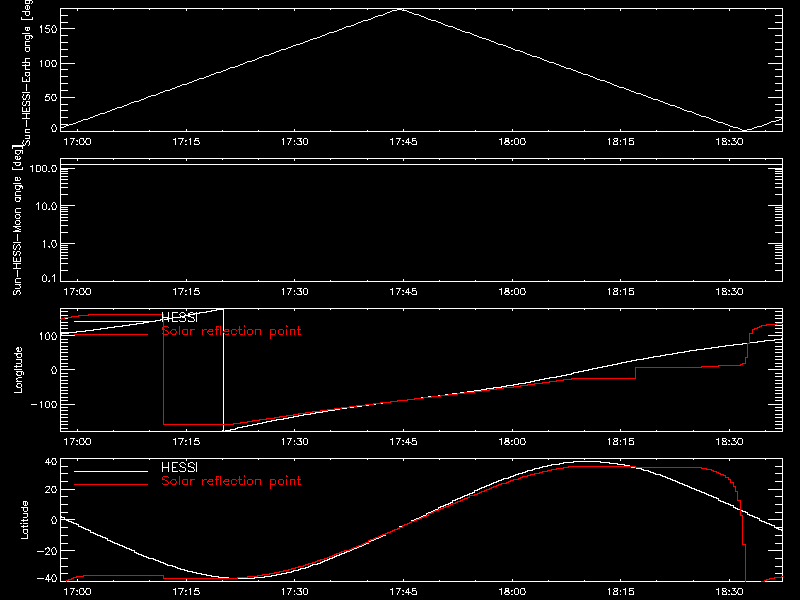Screen dimensions: 800x600
Task: Click 17:15 tick under Earth angle plot
Action: coord(186,141)
